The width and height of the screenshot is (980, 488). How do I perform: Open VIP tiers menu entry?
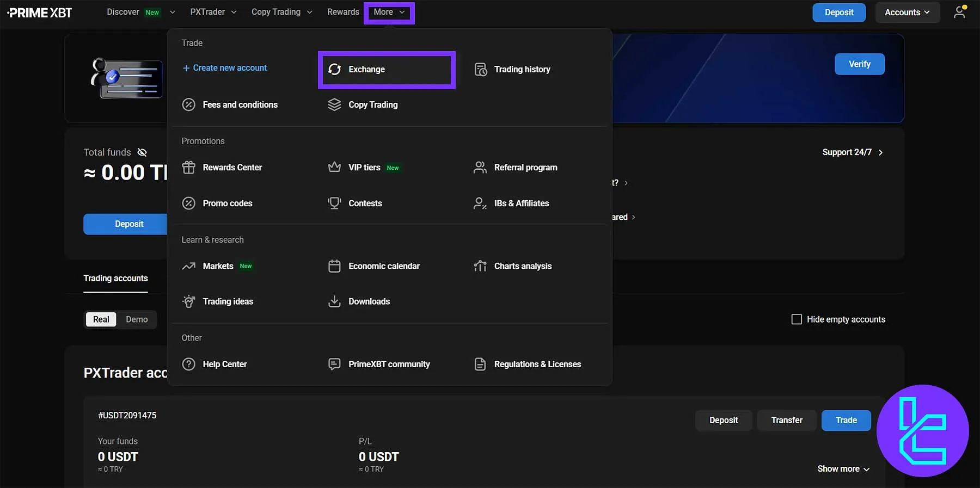[364, 167]
